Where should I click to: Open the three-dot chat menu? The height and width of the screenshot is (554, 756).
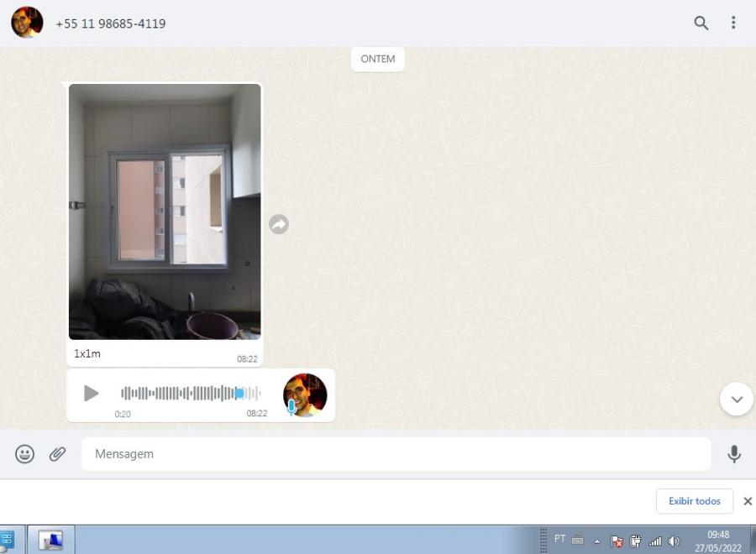point(733,23)
